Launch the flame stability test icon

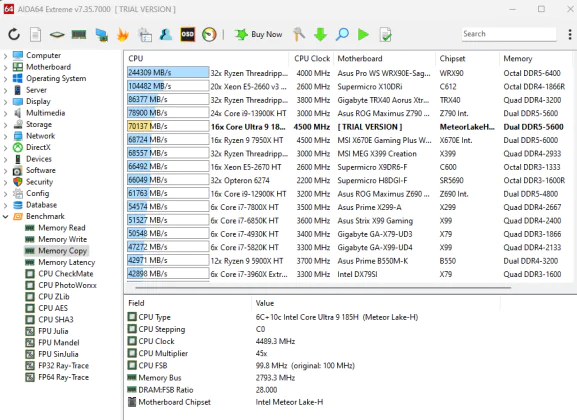123,35
